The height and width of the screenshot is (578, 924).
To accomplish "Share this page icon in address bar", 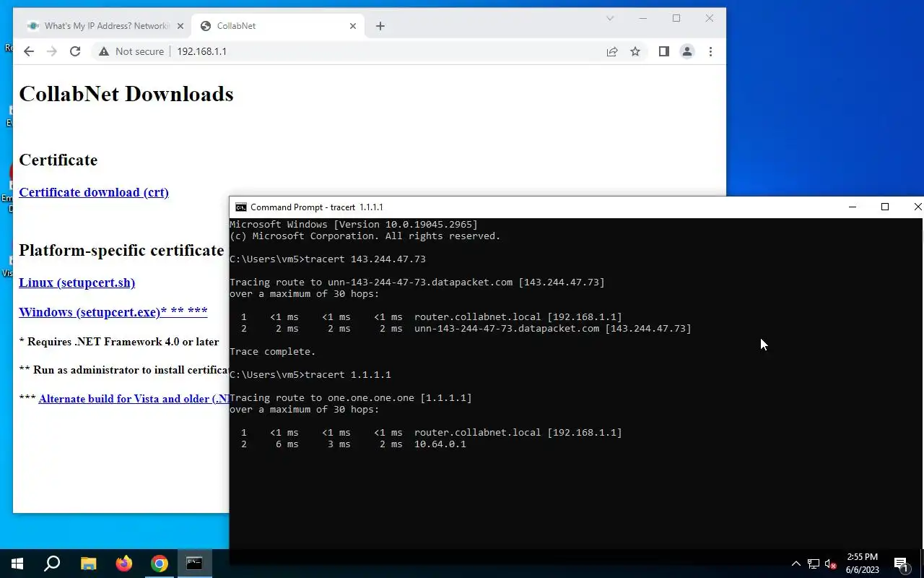I will coord(612,51).
